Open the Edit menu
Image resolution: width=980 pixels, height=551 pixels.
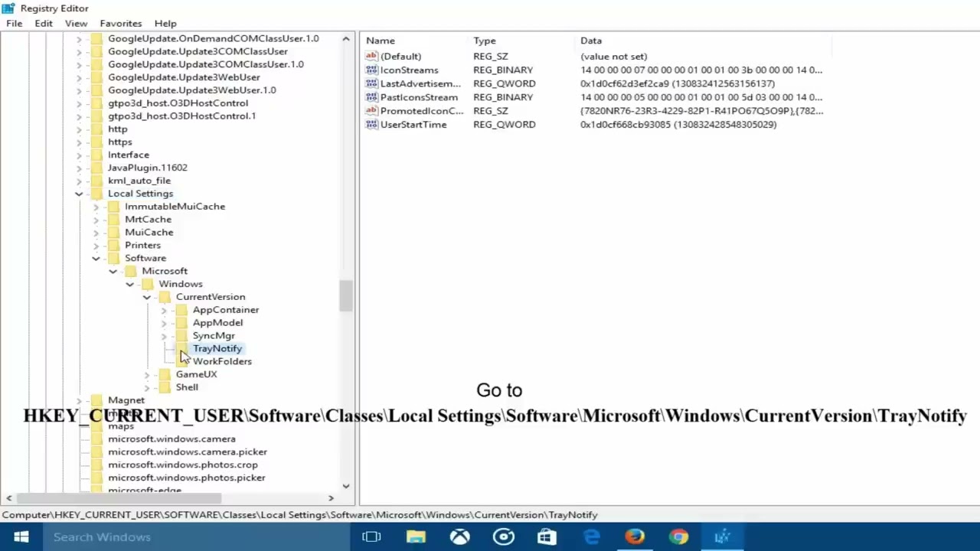click(44, 24)
